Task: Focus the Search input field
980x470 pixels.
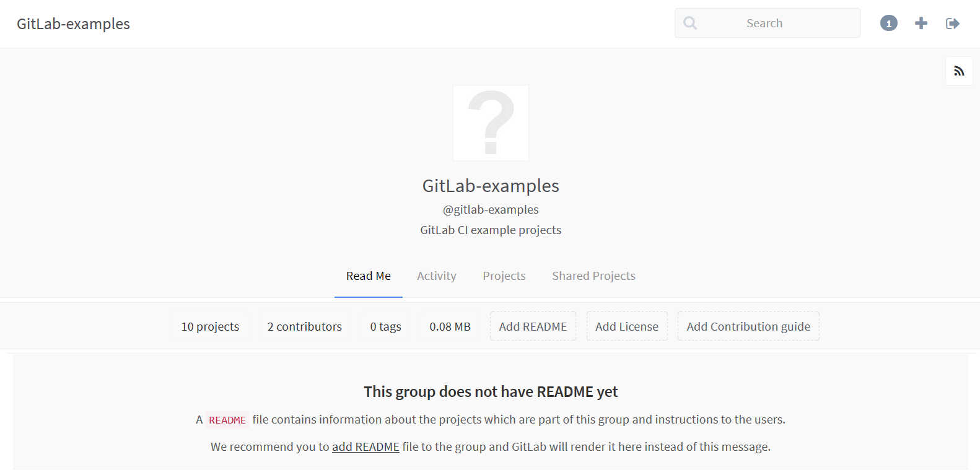Action: pyautogui.click(x=774, y=24)
